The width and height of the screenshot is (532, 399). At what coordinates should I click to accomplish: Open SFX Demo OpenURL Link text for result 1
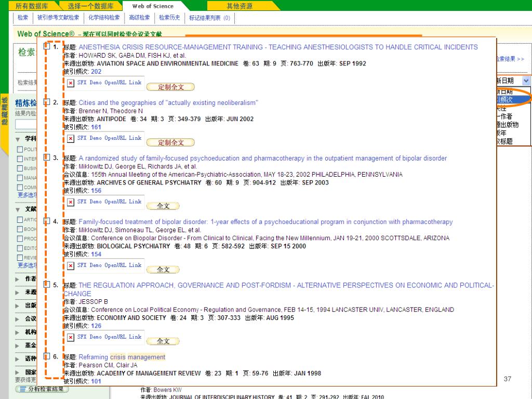[109, 83]
